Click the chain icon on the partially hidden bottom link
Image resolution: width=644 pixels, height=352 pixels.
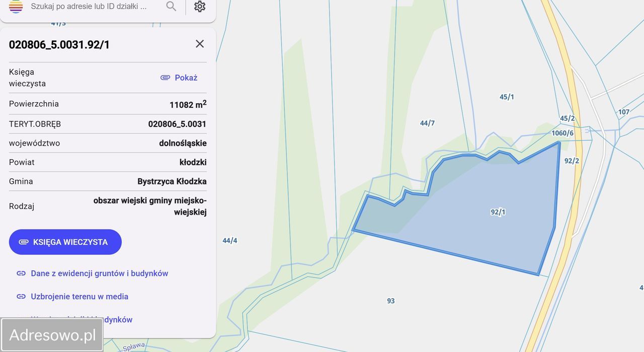(21, 319)
